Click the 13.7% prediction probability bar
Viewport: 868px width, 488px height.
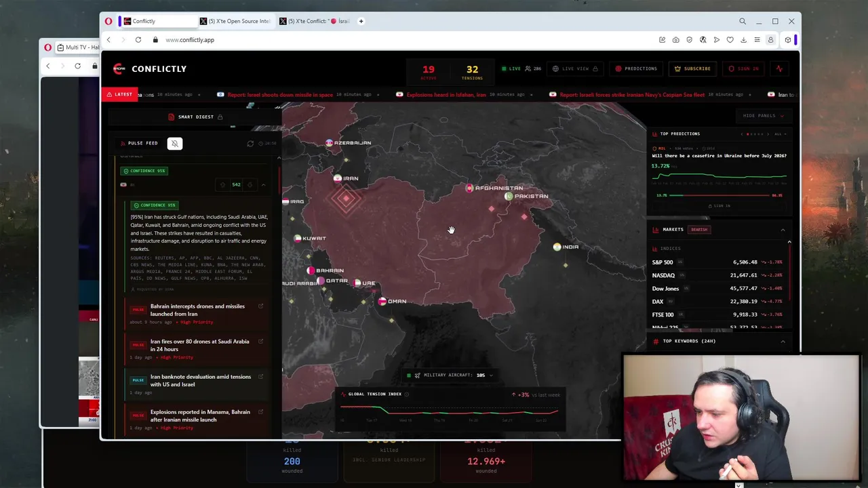click(x=719, y=195)
